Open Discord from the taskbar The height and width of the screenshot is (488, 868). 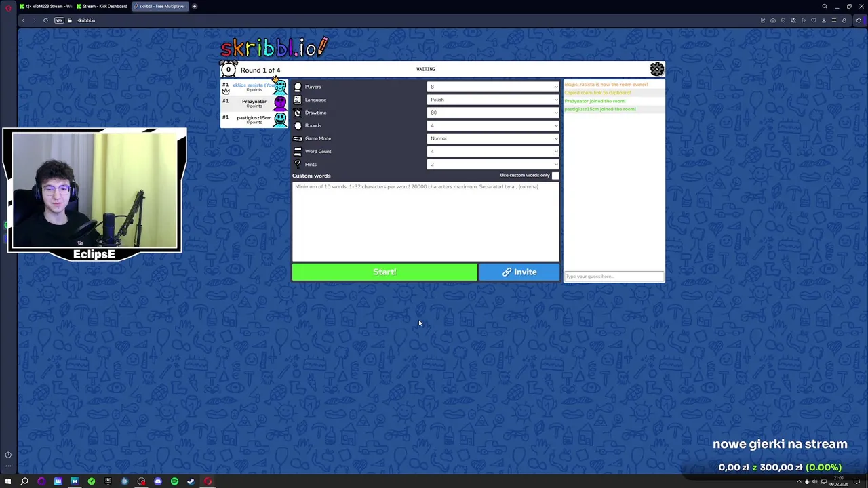pyautogui.click(x=158, y=481)
